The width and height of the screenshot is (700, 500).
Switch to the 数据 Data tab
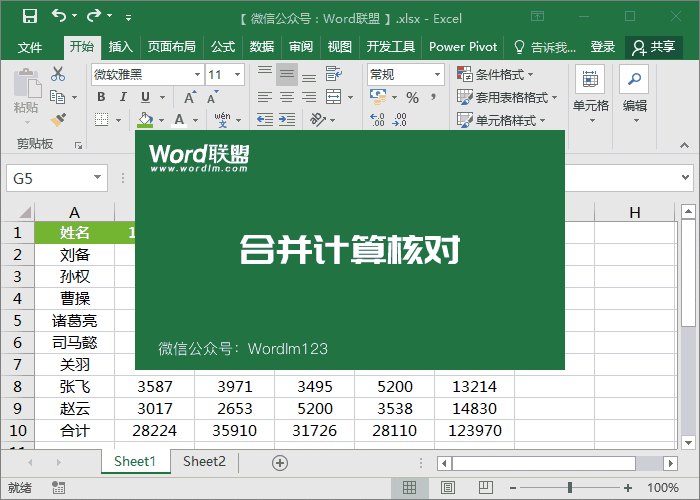click(262, 46)
